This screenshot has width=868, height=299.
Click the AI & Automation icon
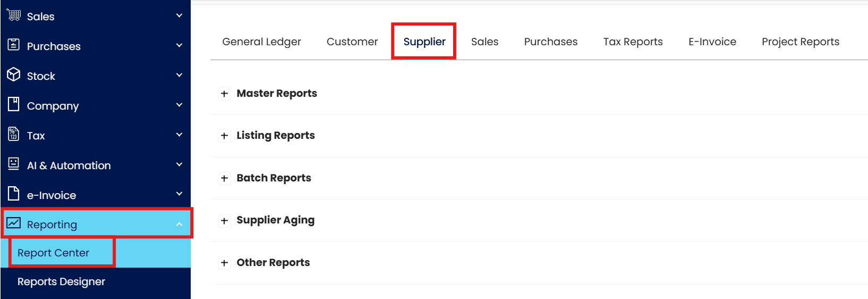pyautogui.click(x=14, y=164)
